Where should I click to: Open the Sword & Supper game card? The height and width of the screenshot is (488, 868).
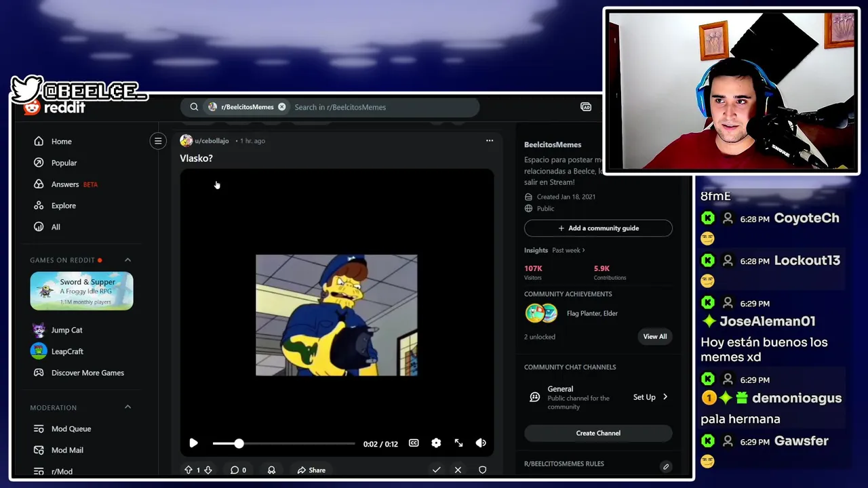(x=81, y=291)
